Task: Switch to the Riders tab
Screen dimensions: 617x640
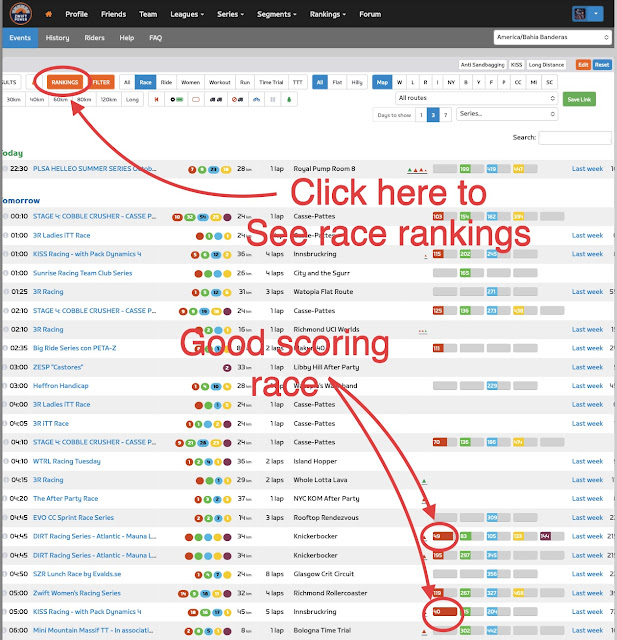Action: pyautogui.click(x=94, y=38)
